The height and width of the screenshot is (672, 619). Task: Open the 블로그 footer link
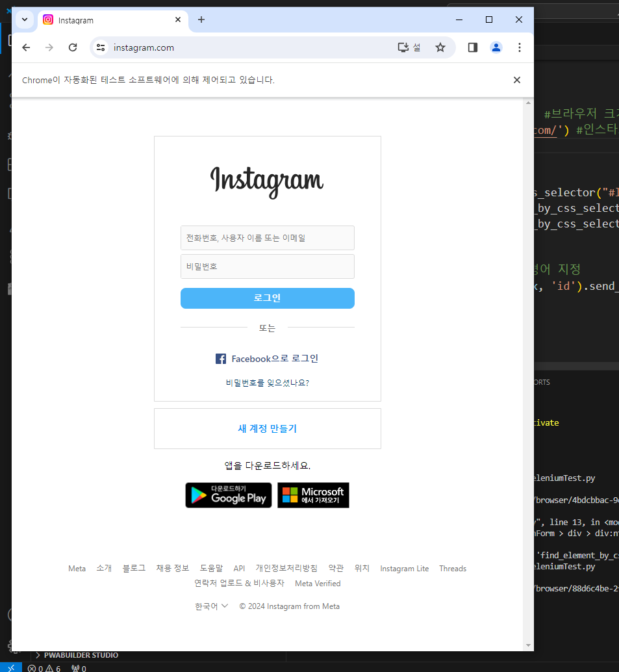(x=134, y=568)
